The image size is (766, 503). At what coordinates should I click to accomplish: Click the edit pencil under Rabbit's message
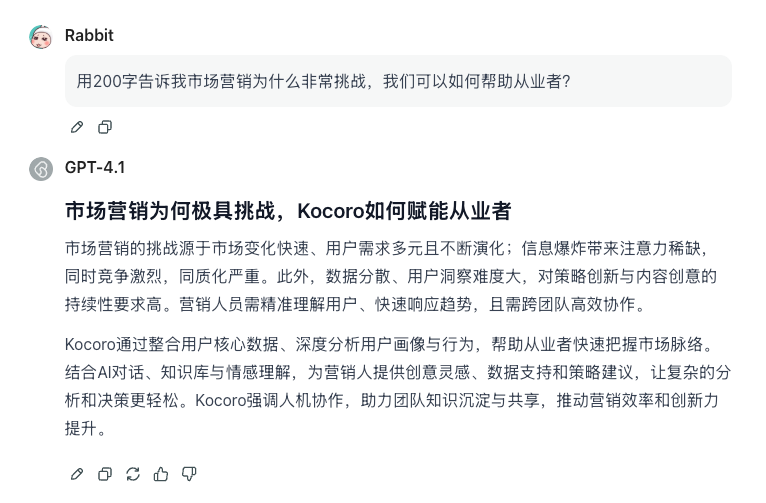point(77,127)
